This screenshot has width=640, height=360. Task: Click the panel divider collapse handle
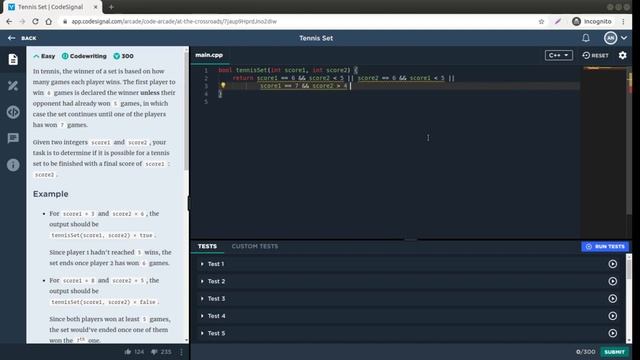point(189,203)
